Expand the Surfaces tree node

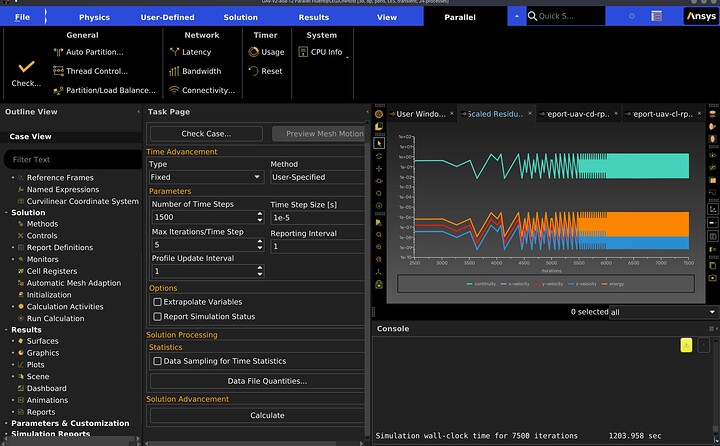pos(13,341)
